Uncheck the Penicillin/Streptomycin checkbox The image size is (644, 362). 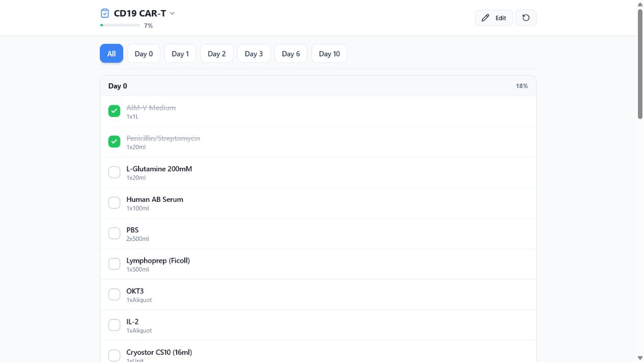(115, 141)
